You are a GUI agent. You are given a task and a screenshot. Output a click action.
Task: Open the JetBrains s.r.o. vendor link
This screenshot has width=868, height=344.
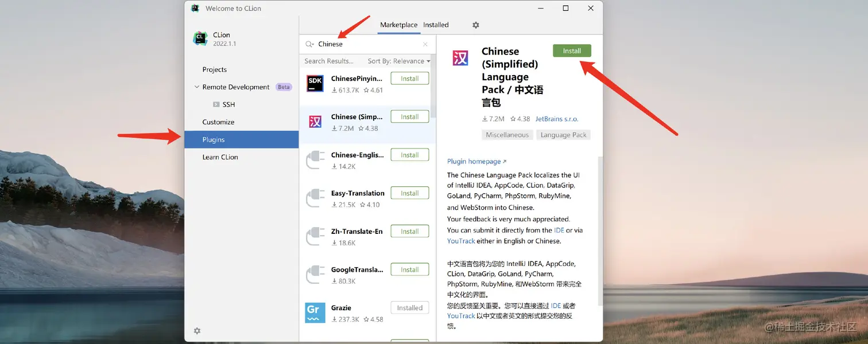[557, 119]
